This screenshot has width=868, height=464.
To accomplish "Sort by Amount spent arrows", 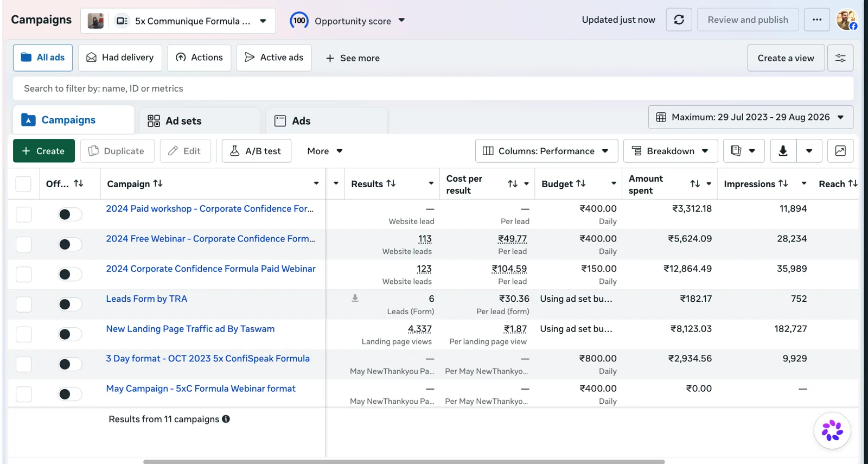I will pos(695,184).
